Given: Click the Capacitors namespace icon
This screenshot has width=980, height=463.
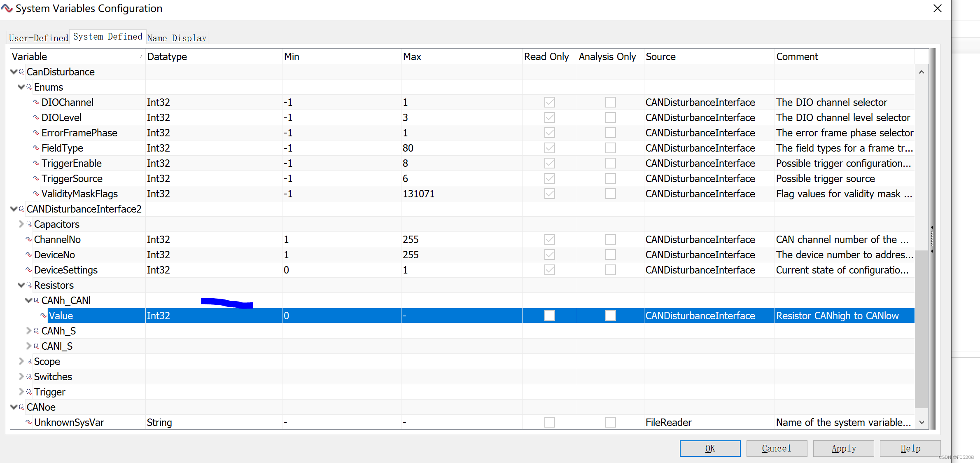Looking at the screenshot, I should [x=29, y=224].
